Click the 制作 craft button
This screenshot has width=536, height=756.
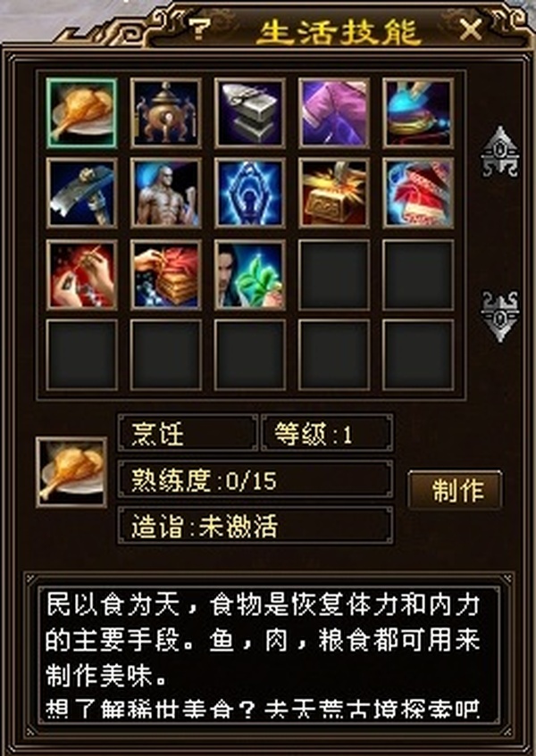coord(456,490)
